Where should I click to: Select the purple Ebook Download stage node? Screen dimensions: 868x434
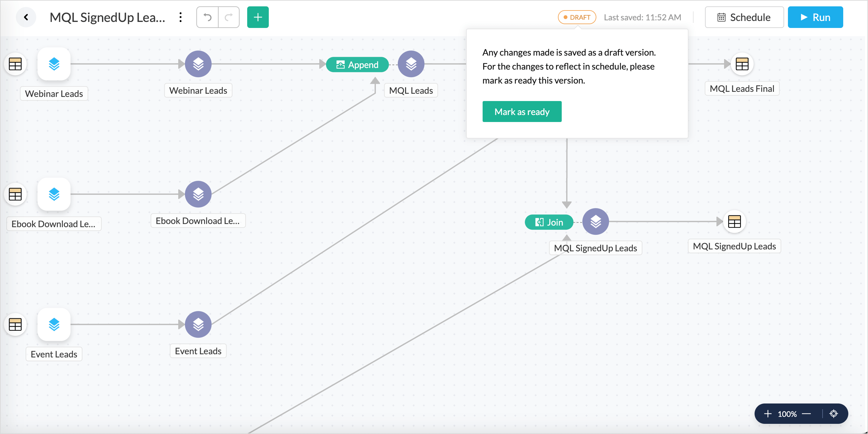pyautogui.click(x=198, y=194)
